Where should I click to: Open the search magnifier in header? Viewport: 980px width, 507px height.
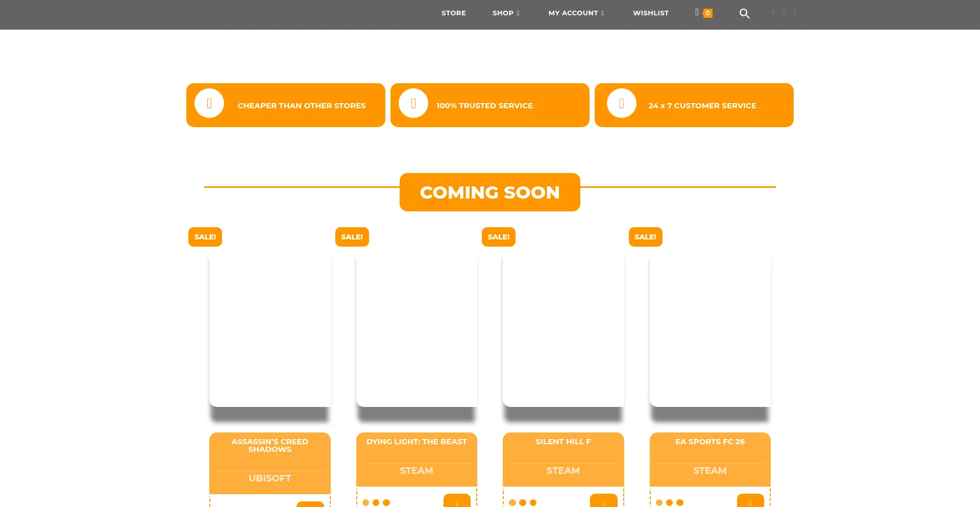tap(744, 14)
